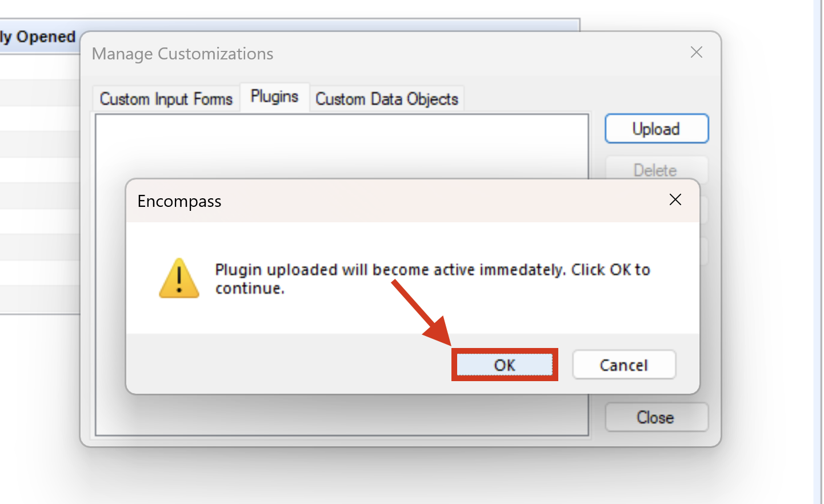Screen dimensions: 824x504
Task: Select the first row under the Opened header
Action: [39, 66]
